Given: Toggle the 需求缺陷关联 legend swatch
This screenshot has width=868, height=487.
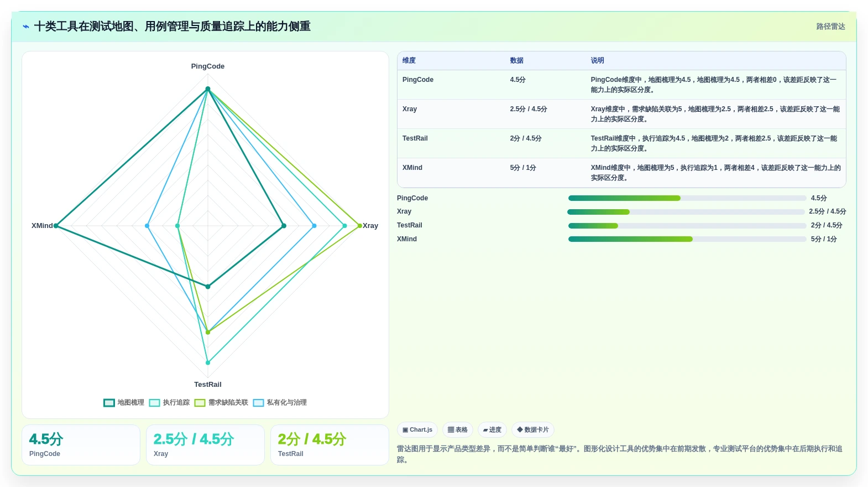Looking at the screenshot, I should [x=200, y=403].
